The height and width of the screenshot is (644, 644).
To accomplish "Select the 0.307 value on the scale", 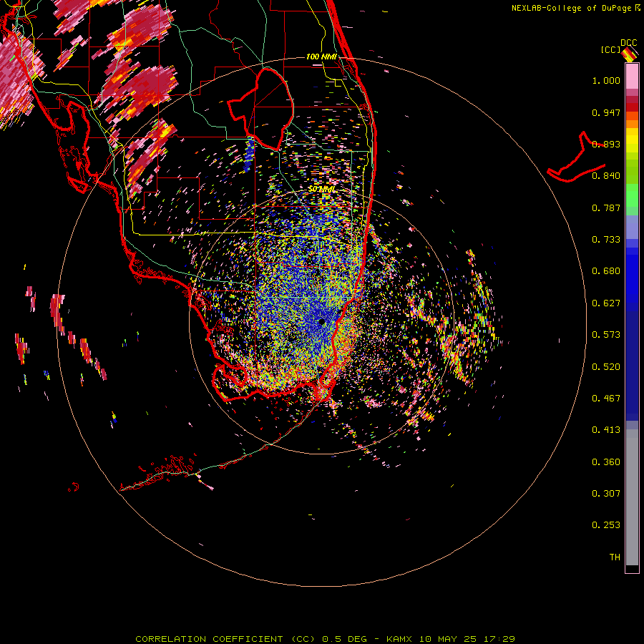I will pyautogui.click(x=606, y=494).
